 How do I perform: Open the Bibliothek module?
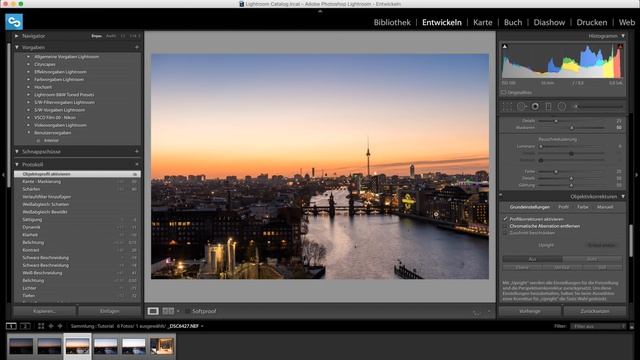tap(392, 22)
